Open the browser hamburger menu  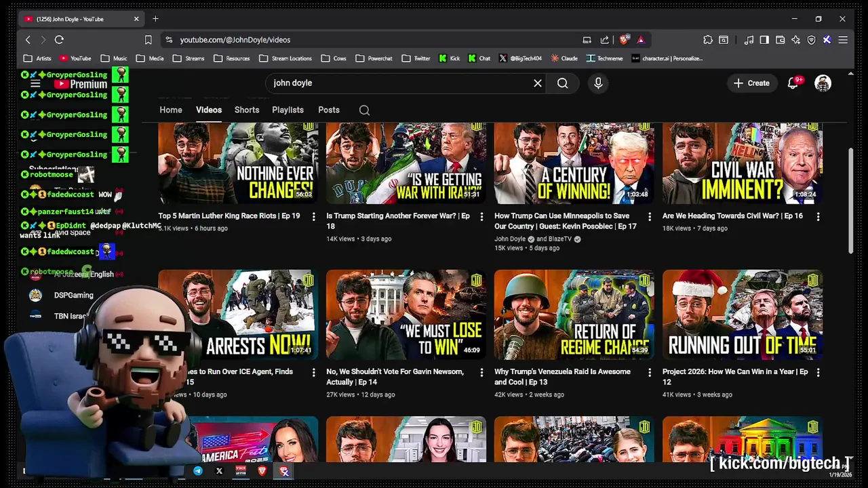843,40
